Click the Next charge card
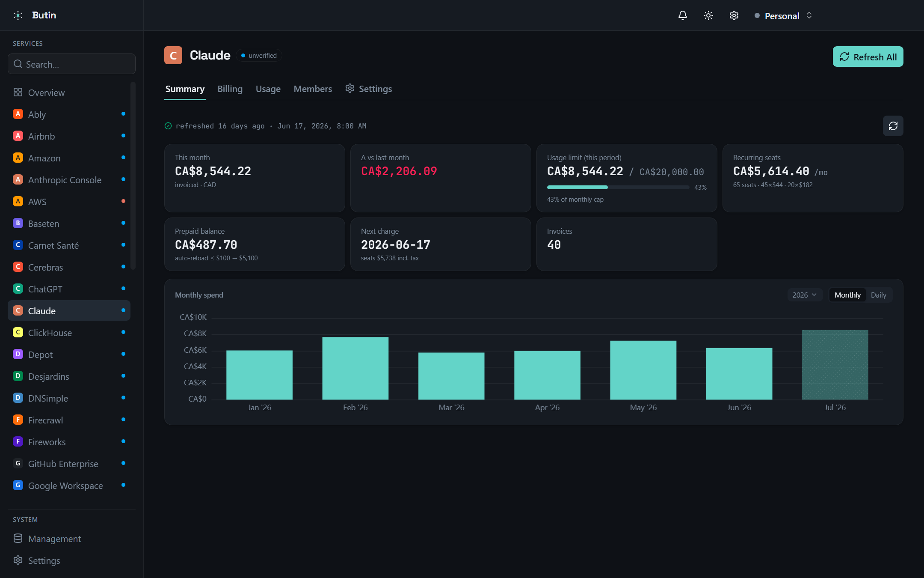This screenshot has height=578, width=924. click(441, 244)
